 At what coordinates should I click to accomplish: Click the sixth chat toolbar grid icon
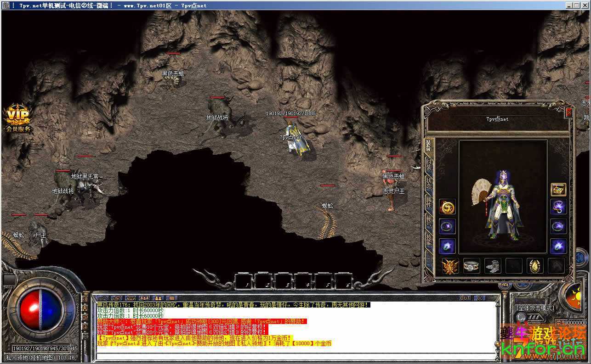pos(171,298)
